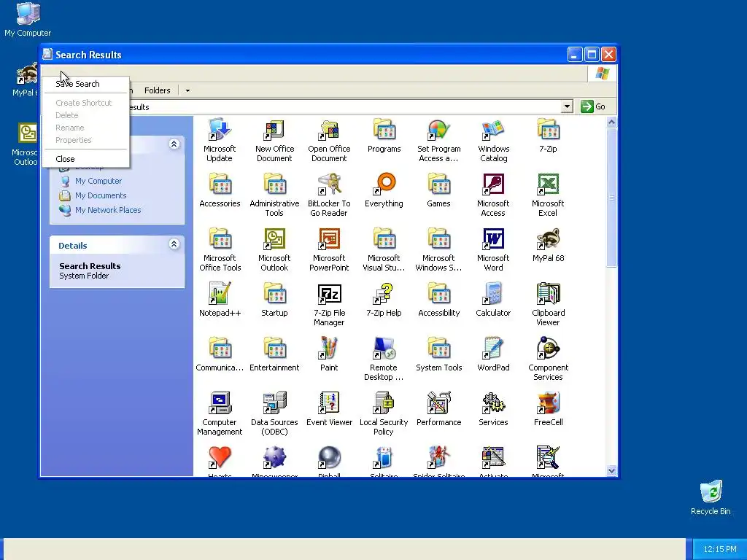Select the Entertainment folder
The image size is (747, 560).
point(274,355)
